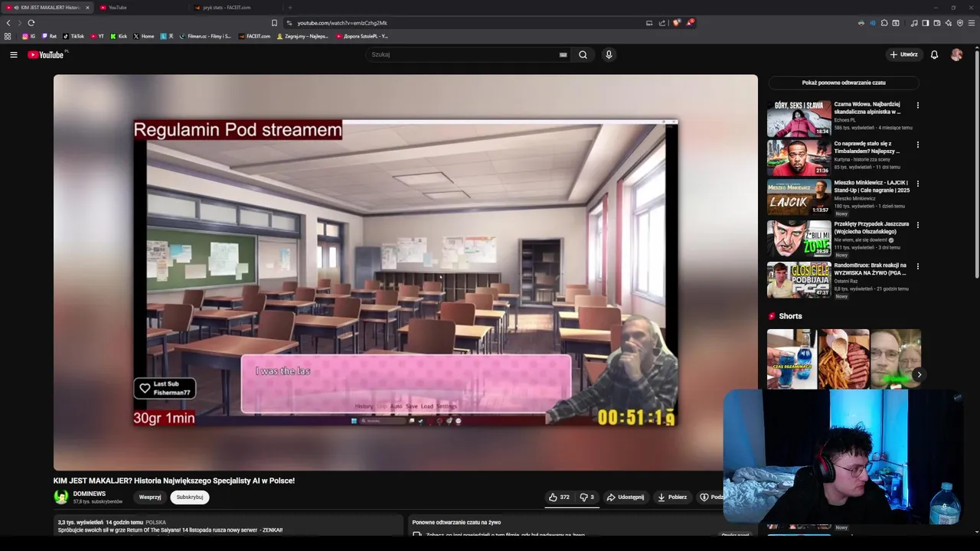Screen dimensions: 980x551
Task: Open the FACEIT.com bookmark
Action: [254, 36]
